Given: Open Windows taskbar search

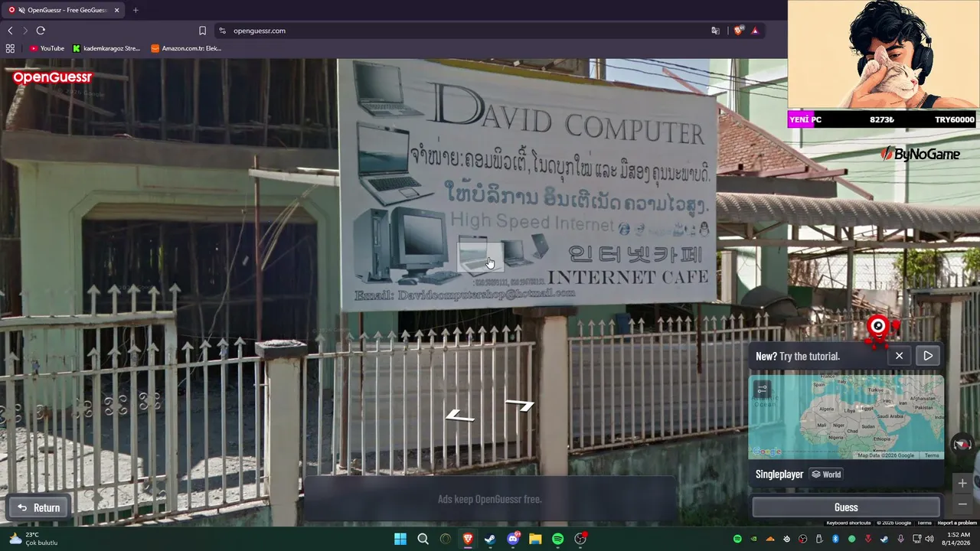Looking at the screenshot, I should coord(423,539).
